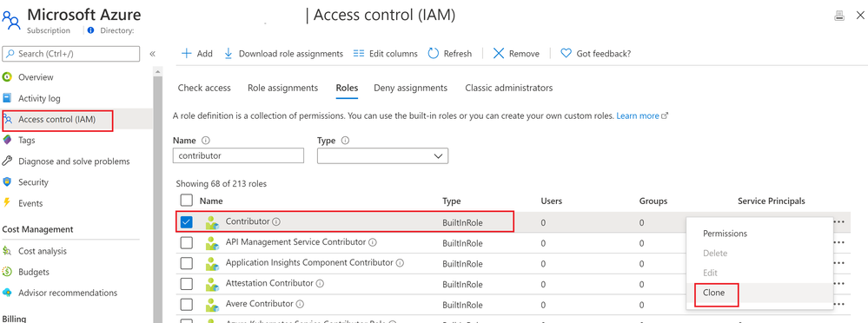
Task: Select Permissions in the context menu
Action: pyautogui.click(x=725, y=234)
